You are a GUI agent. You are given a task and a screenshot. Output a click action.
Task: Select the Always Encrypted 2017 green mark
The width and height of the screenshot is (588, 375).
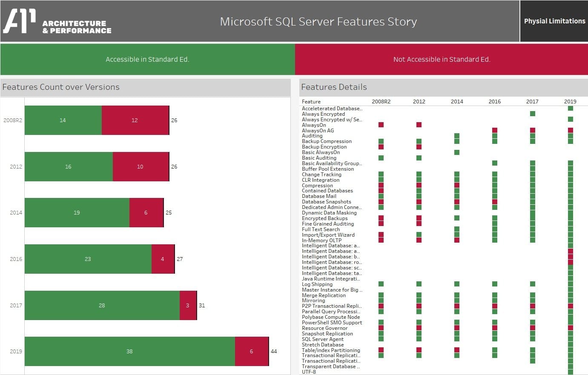tap(533, 114)
